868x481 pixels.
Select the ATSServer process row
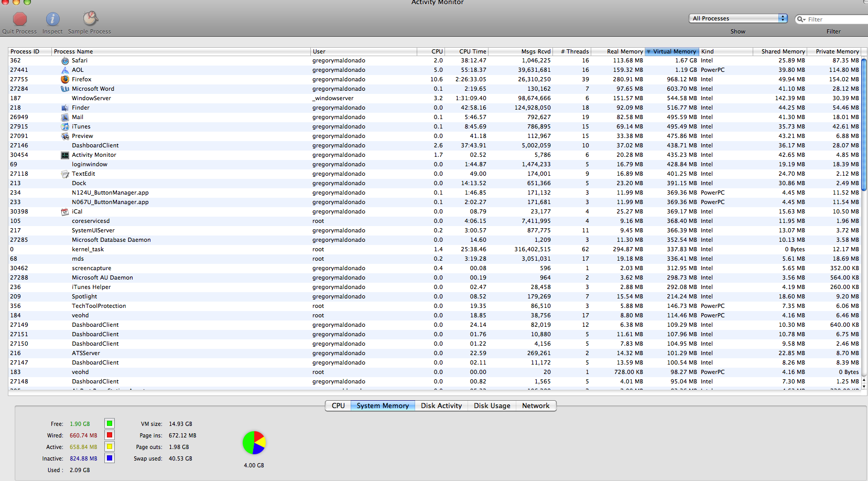[x=435, y=354]
